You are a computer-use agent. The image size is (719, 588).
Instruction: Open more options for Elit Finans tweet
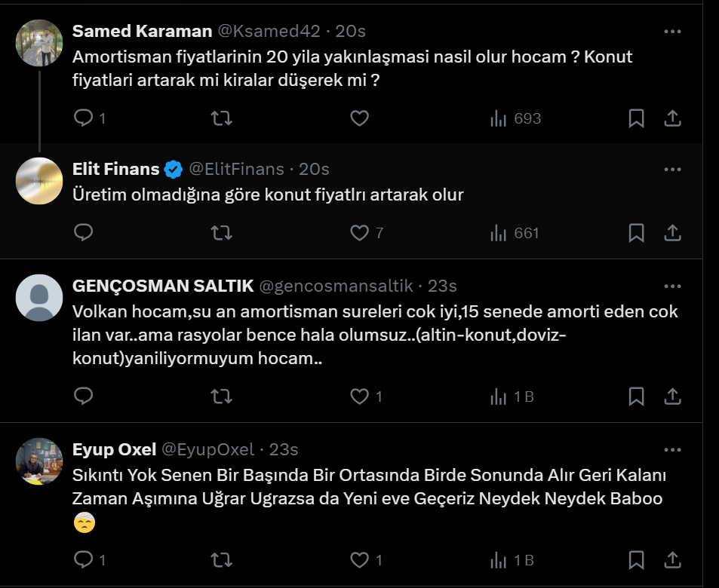coord(672,169)
